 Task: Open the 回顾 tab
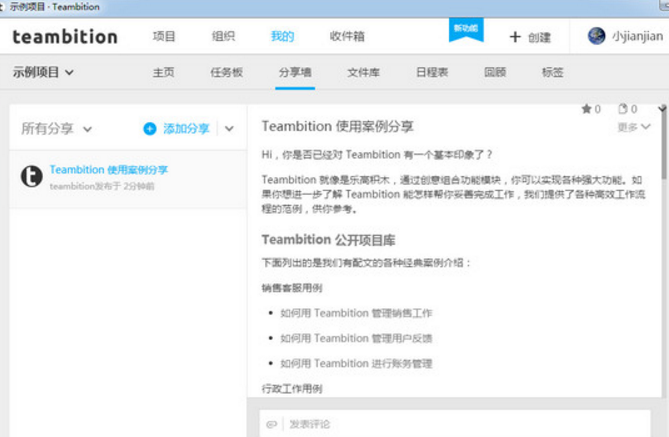495,72
